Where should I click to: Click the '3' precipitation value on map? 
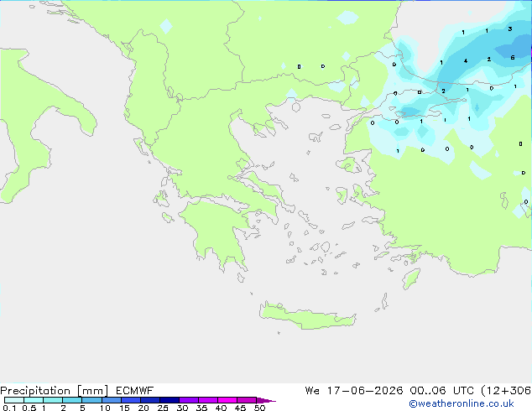tap(510, 29)
